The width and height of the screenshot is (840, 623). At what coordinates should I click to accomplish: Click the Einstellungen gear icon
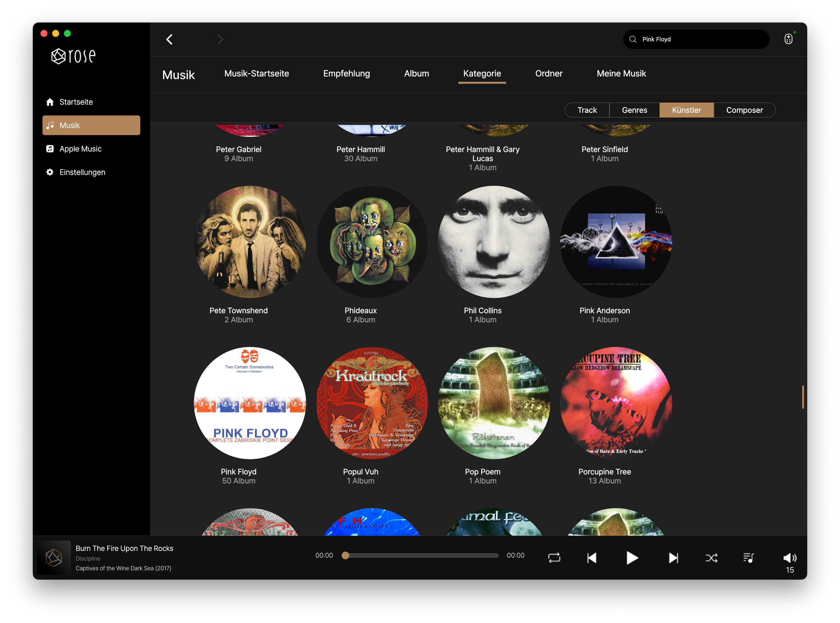tap(50, 172)
